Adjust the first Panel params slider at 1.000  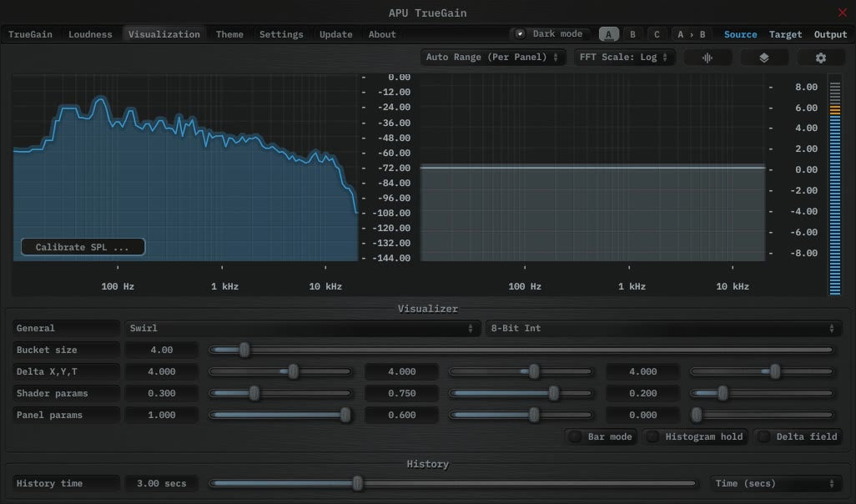(x=280, y=415)
